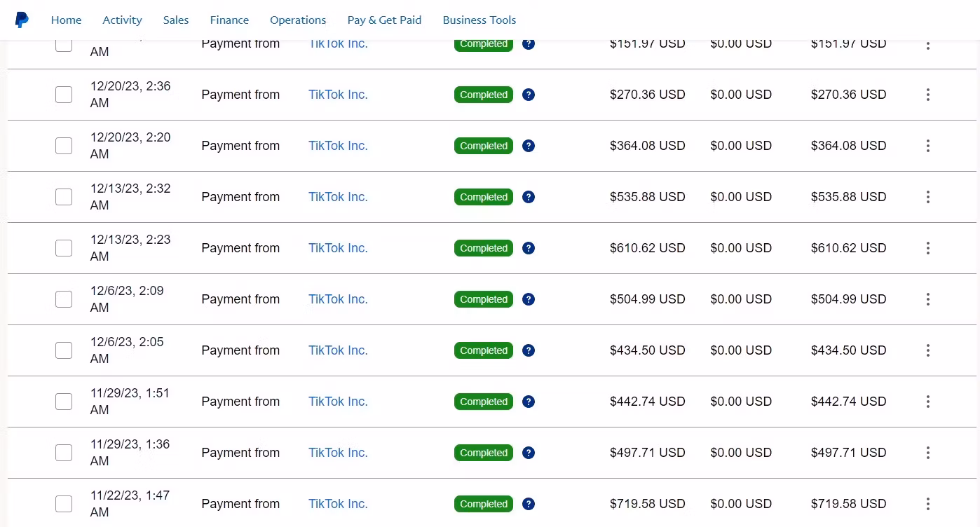Go to Pay & Get Paid menu

click(x=384, y=20)
